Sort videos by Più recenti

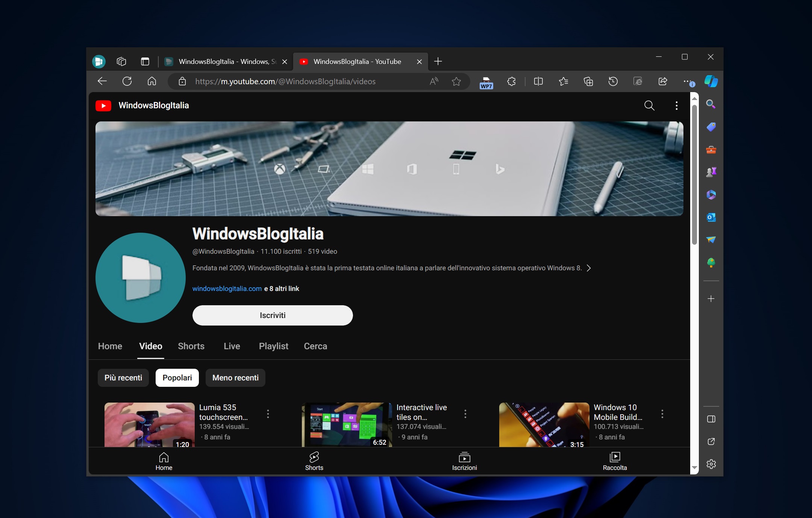coord(123,378)
